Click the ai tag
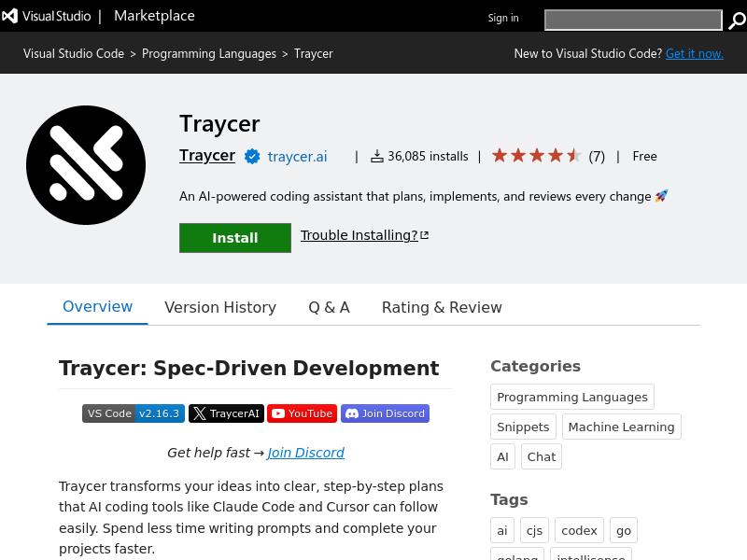The width and height of the screenshot is (747, 560). (x=502, y=530)
